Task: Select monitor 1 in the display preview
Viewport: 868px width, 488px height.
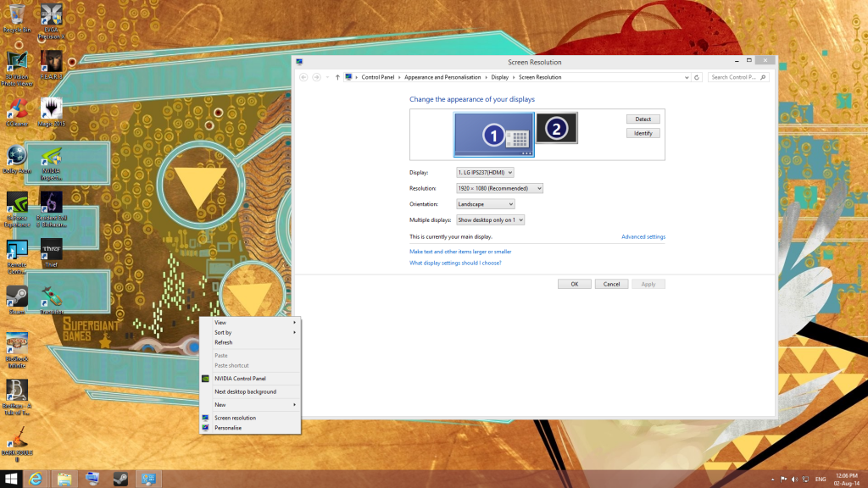Action: click(x=494, y=135)
